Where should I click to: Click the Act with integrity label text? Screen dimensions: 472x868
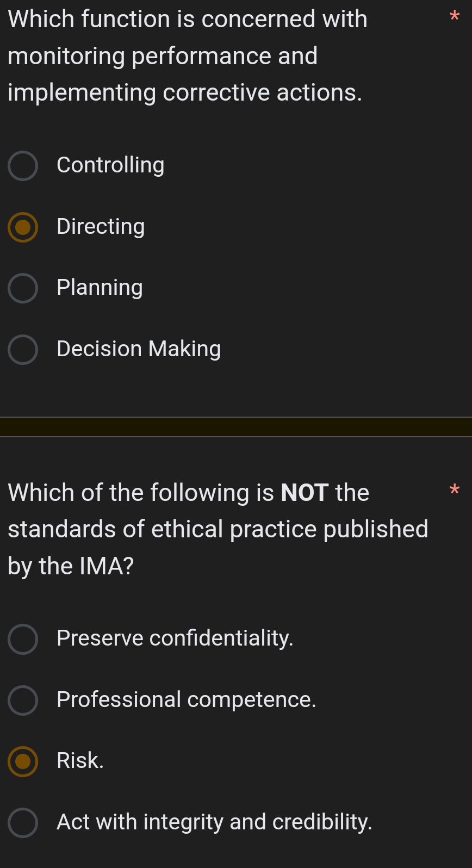(214, 822)
